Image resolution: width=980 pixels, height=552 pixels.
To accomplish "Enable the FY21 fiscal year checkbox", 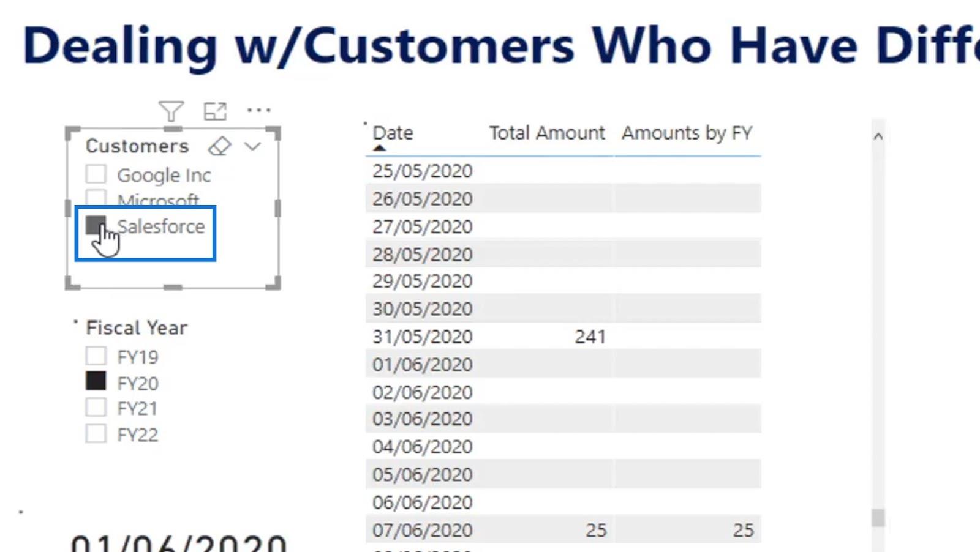I will 96,407.
